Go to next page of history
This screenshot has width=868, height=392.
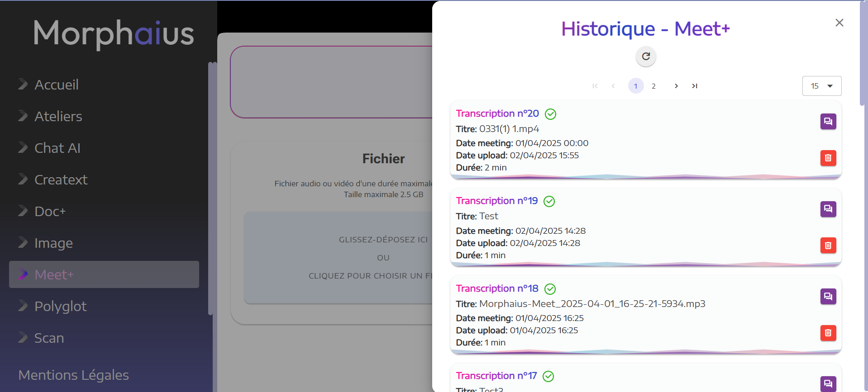(x=676, y=86)
